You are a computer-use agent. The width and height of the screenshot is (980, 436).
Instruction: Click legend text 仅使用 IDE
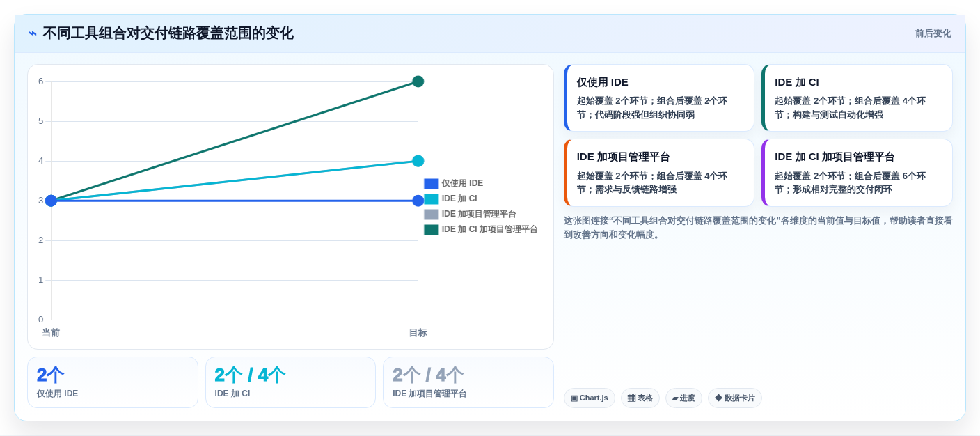click(462, 184)
